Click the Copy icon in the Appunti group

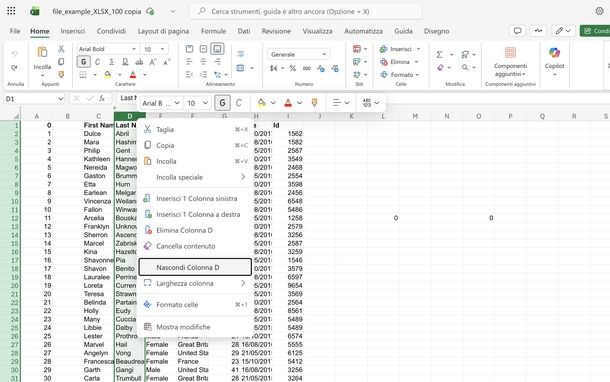[61, 61]
